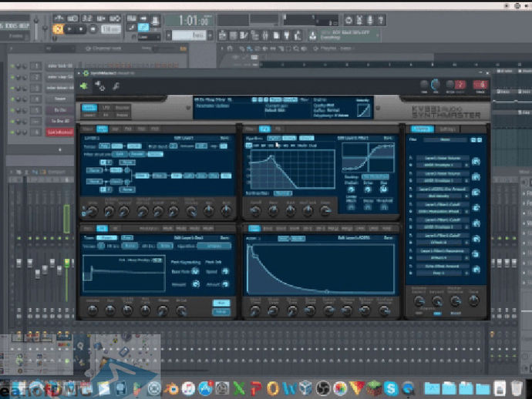Click the velocity curve thumbnail in the preset display

click(363, 110)
